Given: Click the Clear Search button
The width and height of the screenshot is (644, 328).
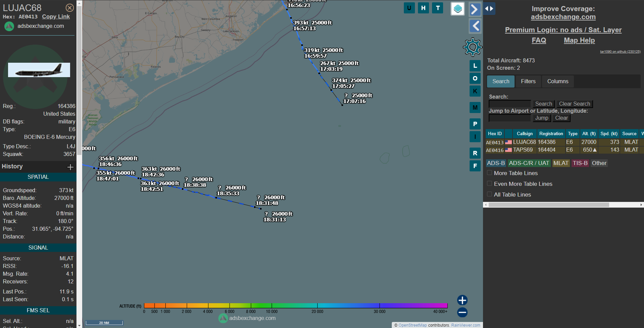Looking at the screenshot, I should click(x=574, y=104).
